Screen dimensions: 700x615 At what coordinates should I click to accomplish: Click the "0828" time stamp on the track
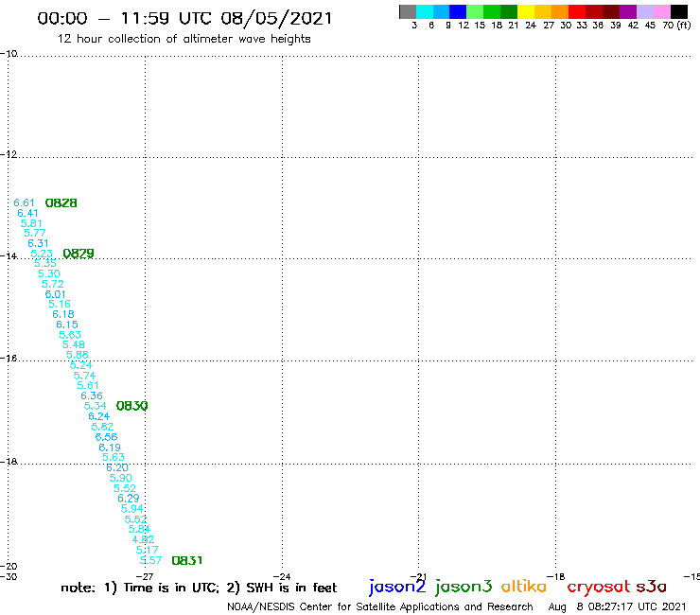click(61, 203)
